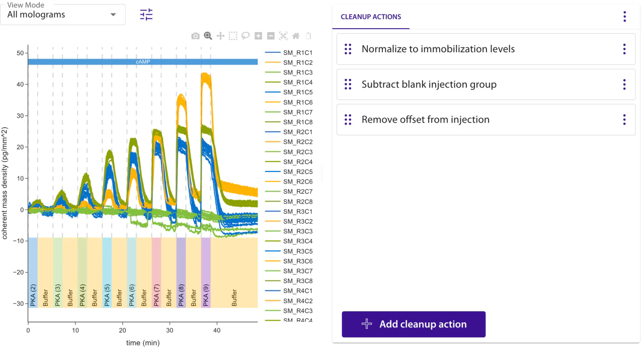Toggle SM_R2C6 legend entry
This screenshot has height=347, width=644.
point(289,182)
